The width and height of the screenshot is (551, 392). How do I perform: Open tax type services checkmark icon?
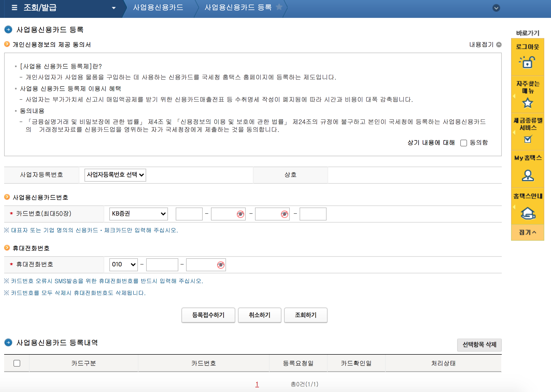(x=527, y=140)
